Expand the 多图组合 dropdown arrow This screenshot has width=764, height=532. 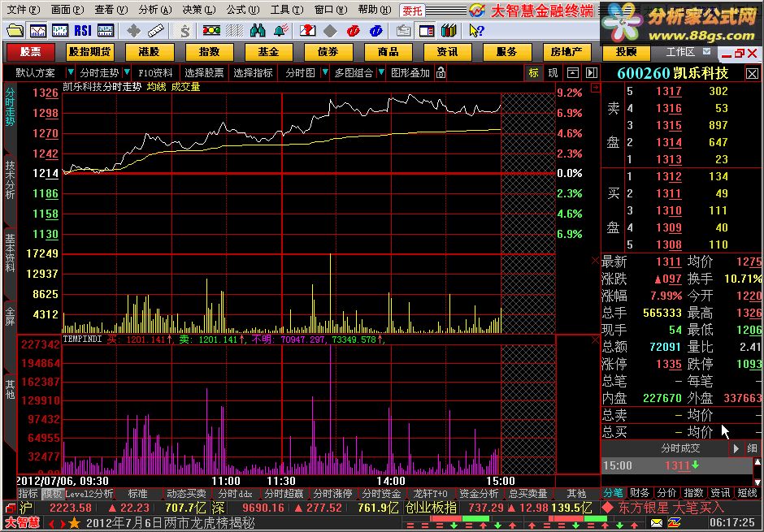(x=381, y=72)
